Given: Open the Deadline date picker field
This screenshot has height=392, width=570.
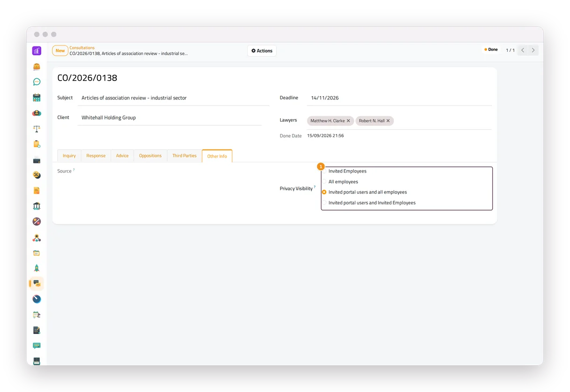Looking at the screenshot, I should (399, 98).
